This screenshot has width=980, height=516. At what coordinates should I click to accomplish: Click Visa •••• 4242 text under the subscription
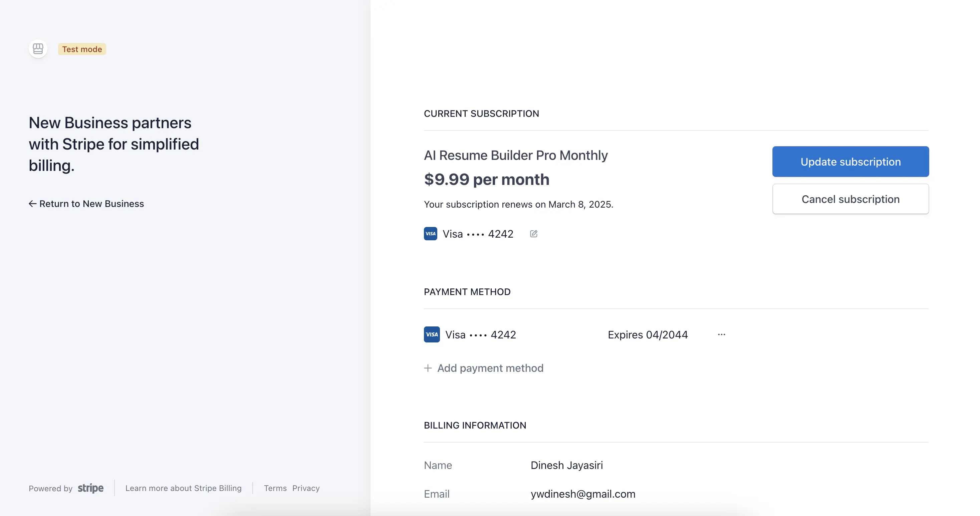(478, 234)
